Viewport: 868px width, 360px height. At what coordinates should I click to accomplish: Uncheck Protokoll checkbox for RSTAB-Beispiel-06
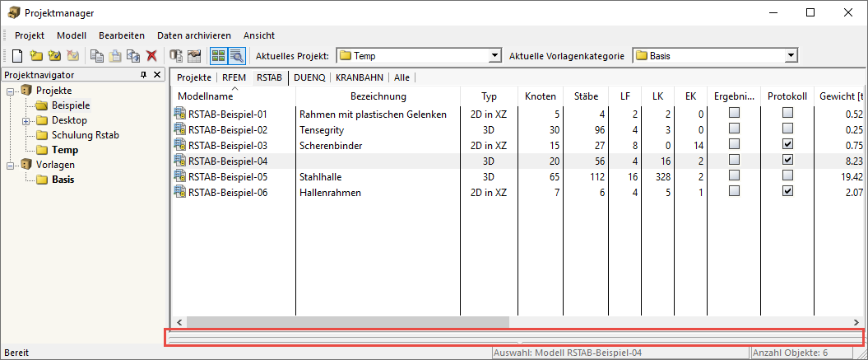coord(787,191)
